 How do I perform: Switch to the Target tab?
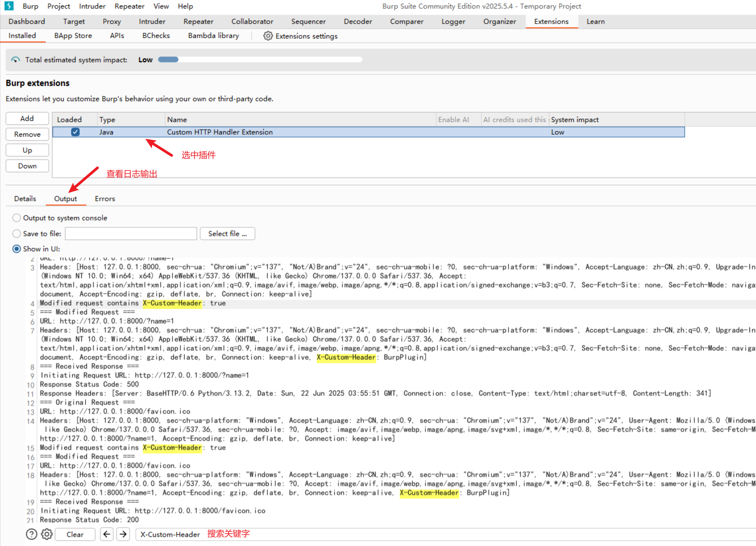tap(74, 21)
